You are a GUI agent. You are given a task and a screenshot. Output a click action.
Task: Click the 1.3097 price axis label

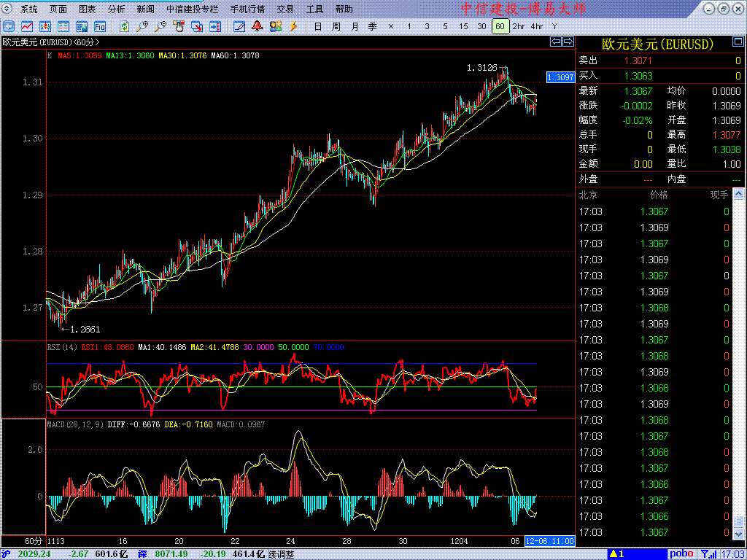560,77
